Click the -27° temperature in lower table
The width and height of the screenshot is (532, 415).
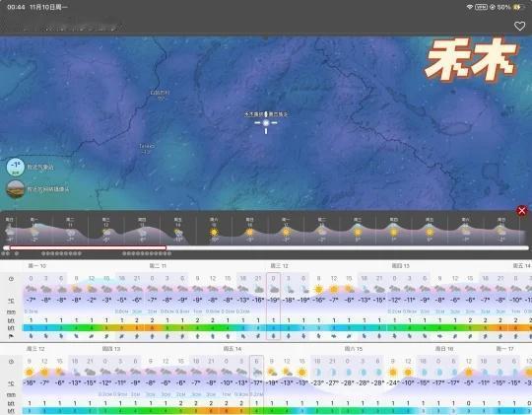(333, 383)
